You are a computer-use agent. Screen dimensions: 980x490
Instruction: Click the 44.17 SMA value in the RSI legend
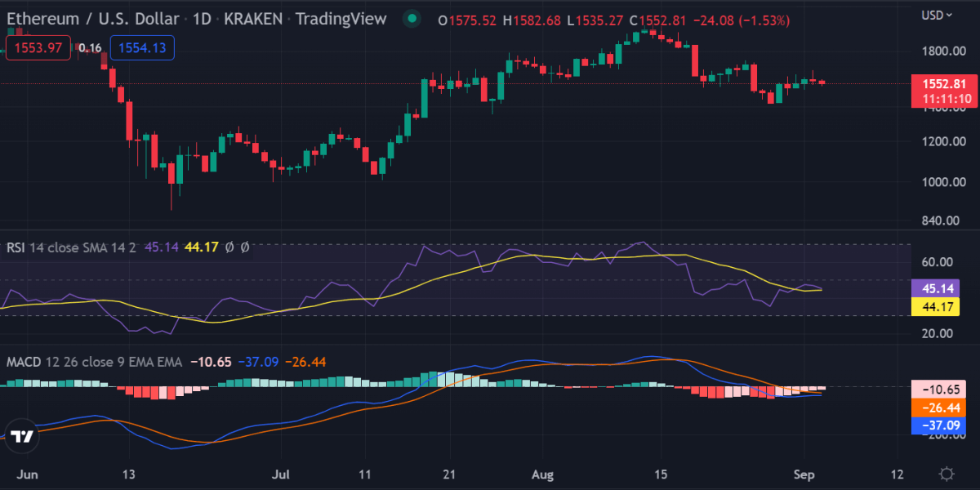(201, 247)
